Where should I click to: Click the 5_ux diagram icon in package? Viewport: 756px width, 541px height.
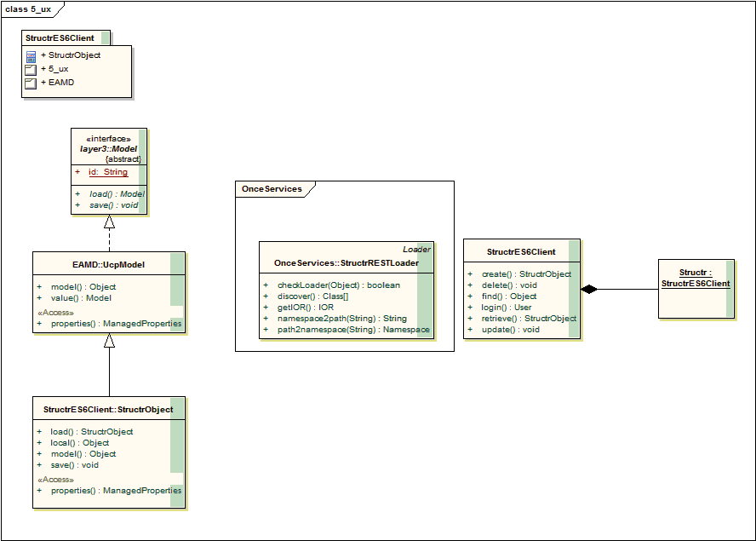31,69
